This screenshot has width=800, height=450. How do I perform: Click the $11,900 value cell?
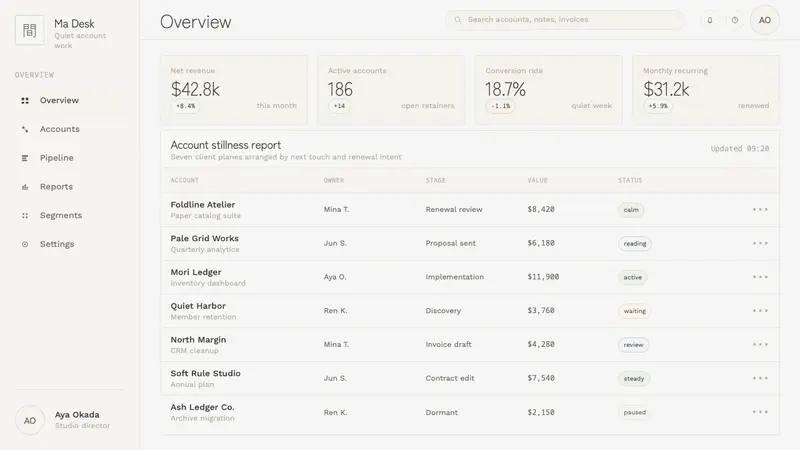point(543,277)
